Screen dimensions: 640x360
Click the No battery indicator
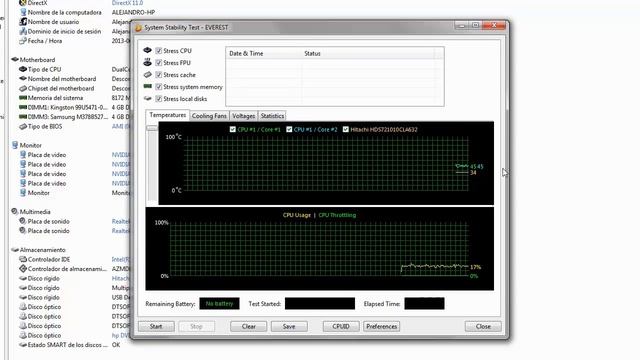219,303
